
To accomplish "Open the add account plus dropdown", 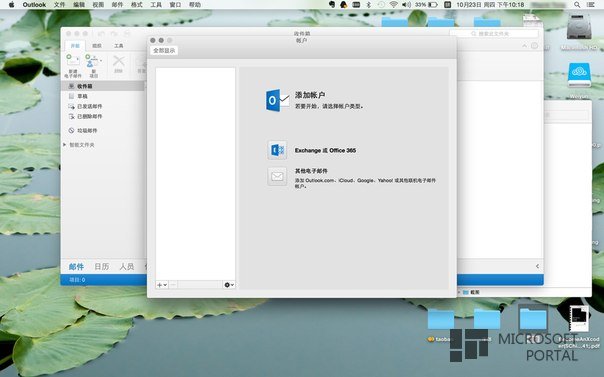I will click(162, 285).
